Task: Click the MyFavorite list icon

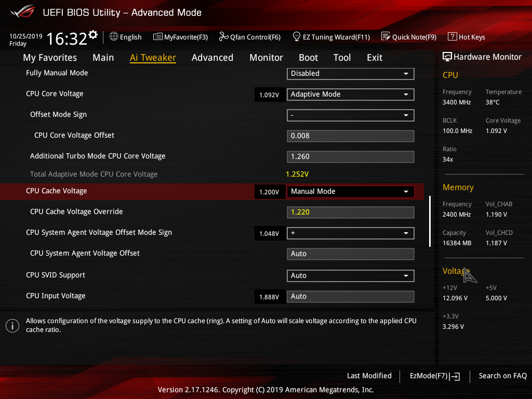Action: click(157, 37)
